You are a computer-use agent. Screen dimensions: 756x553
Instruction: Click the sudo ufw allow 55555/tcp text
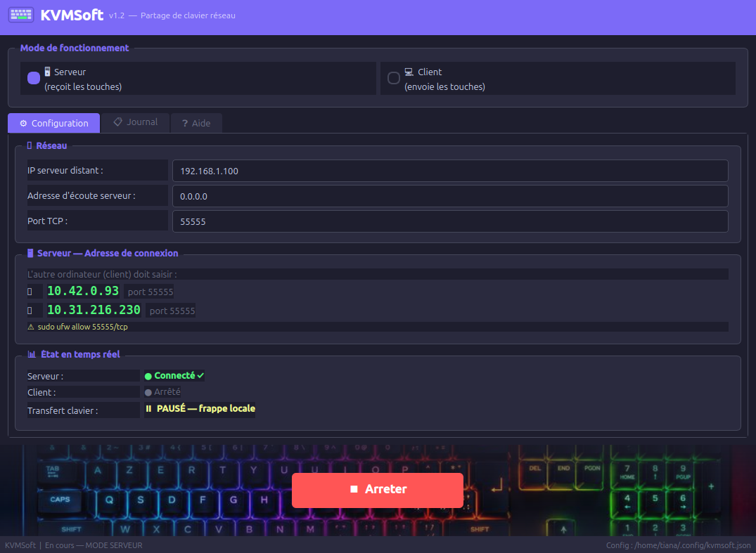tap(82, 327)
